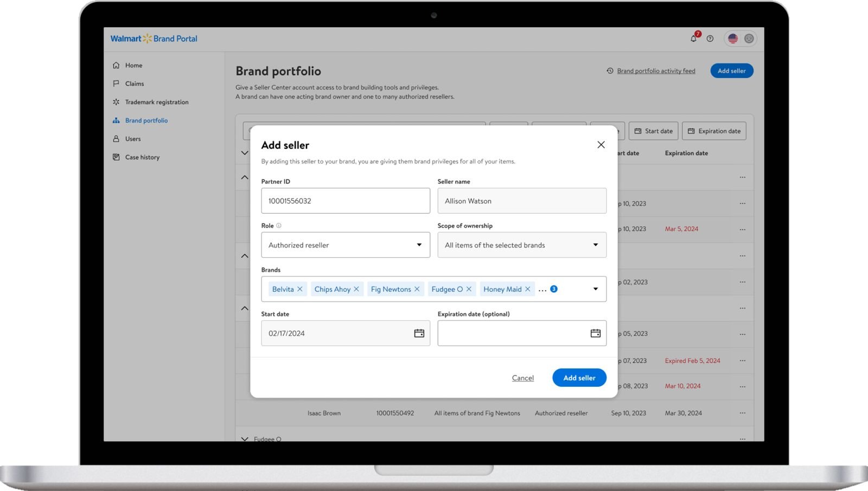Remove the Fudgee O brand chip
The height and width of the screenshot is (491, 868).
[x=469, y=289]
